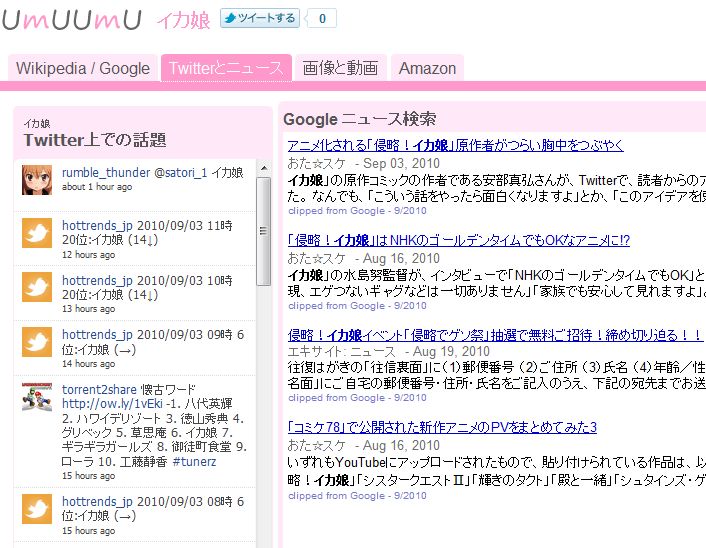Open the http://ow.ly/1vEki link
706x548 pixels.
[x=112, y=403]
